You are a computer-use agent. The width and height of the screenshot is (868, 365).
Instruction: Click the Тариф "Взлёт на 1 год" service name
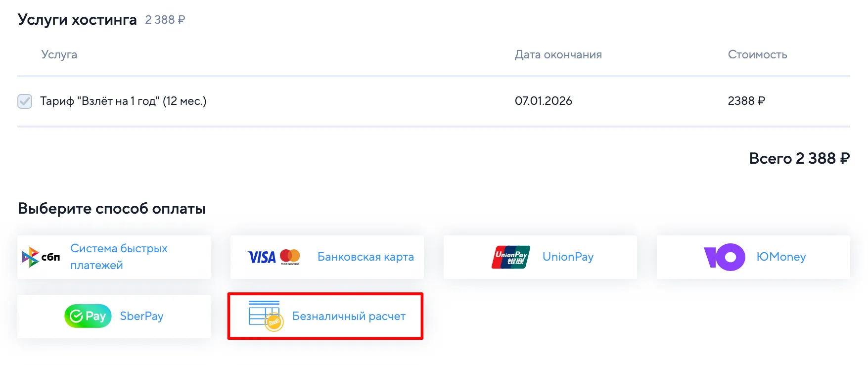(x=123, y=101)
